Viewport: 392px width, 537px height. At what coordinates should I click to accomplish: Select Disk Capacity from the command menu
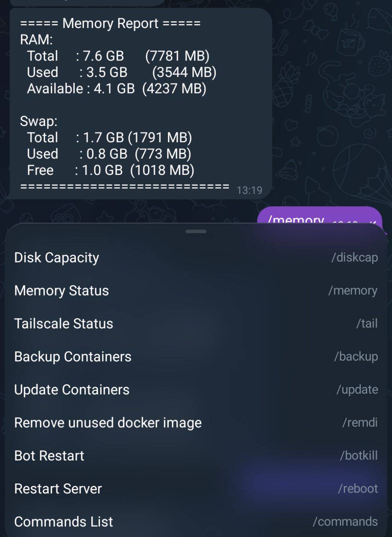(x=57, y=258)
